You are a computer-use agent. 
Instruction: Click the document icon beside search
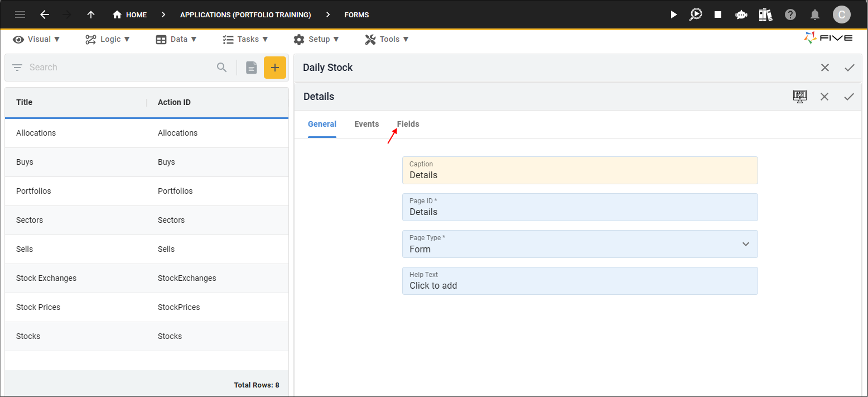pyautogui.click(x=252, y=68)
